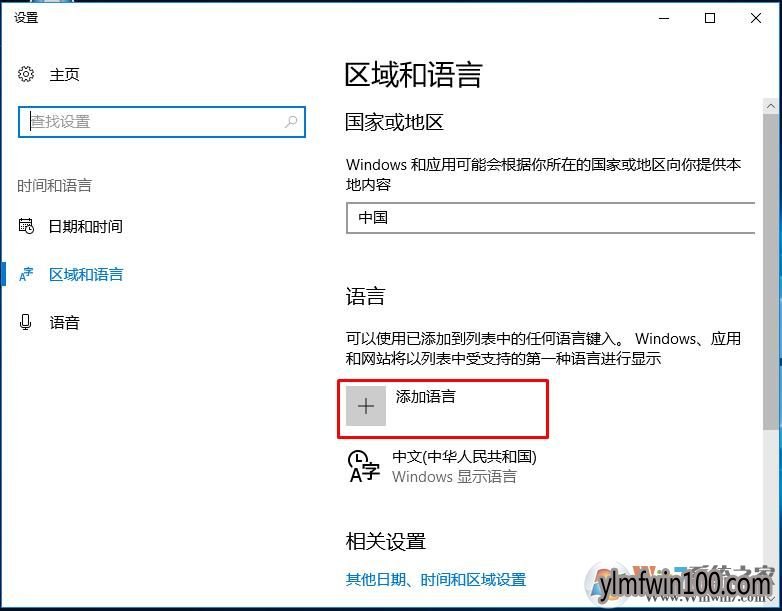This screenshot has height=611, width=782.
Task: Select 中文(中华人民共和国) language item
Action: pyautogui.click(x=464, y=457)
